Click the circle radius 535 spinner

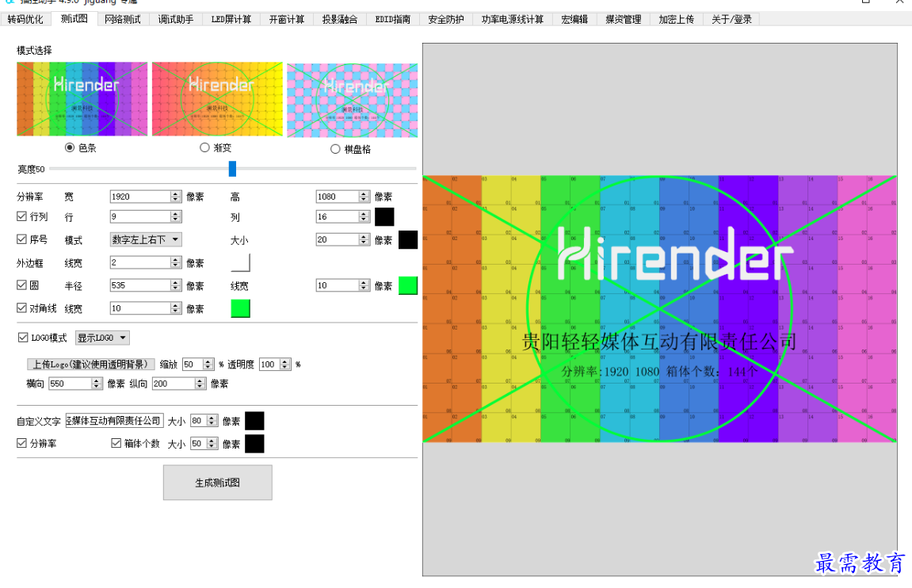pyautogui.click(x=176, y=285)
